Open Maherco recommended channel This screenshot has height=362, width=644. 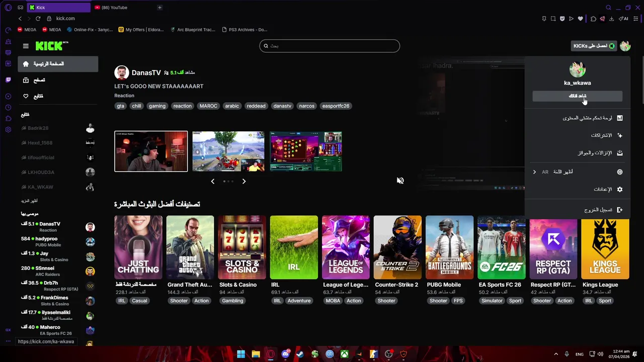pos(58,330)
